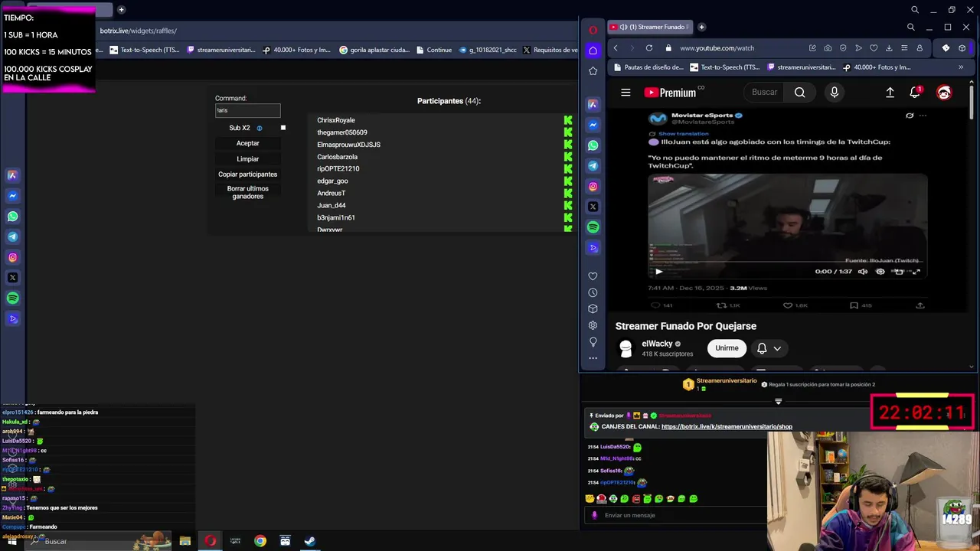Take snapshot using camera icon in address bar

[x=828, y=47]
